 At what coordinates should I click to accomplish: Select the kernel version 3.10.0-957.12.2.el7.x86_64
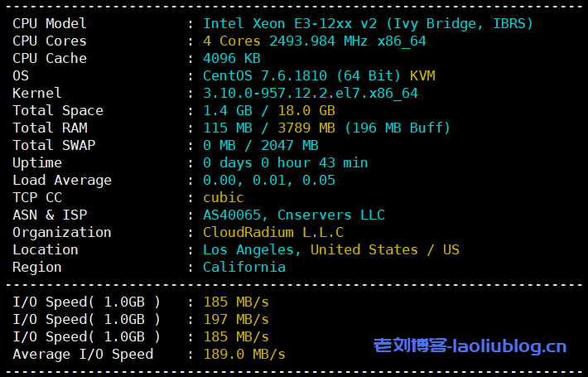[311, 94]
